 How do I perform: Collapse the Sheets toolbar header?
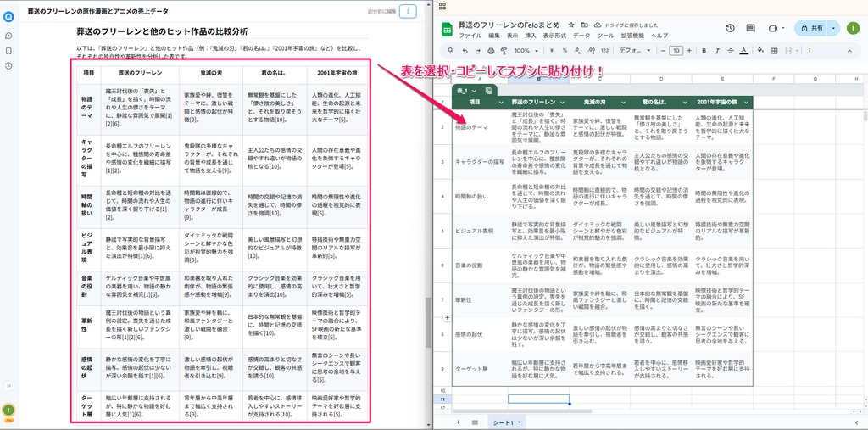coord(850,51)
